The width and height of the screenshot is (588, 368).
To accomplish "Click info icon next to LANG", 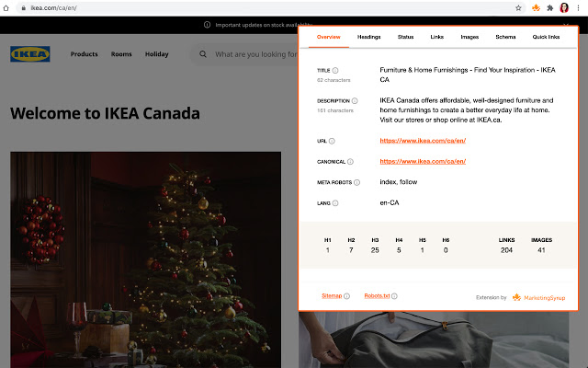I will click(x=335, y=203).
